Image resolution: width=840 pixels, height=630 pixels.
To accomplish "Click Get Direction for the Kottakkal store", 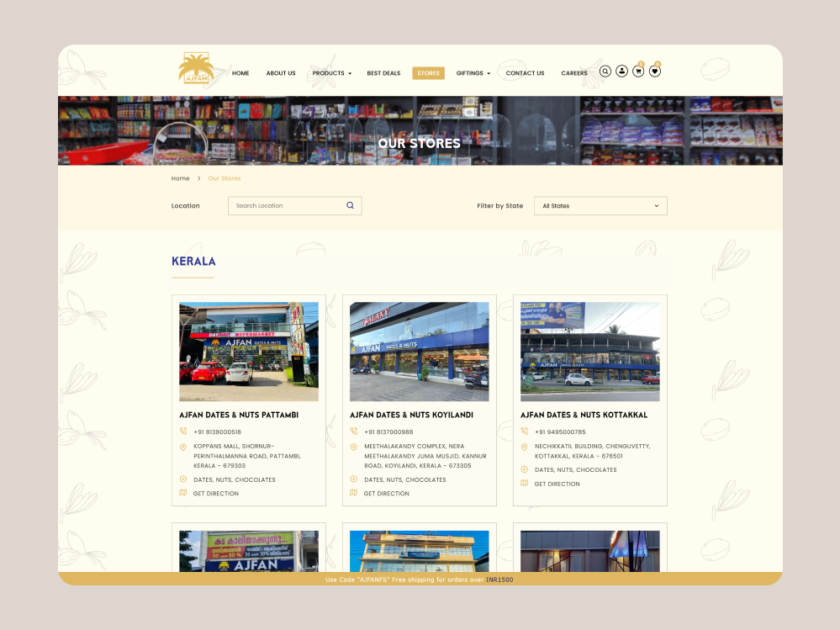I will [557, 484].
